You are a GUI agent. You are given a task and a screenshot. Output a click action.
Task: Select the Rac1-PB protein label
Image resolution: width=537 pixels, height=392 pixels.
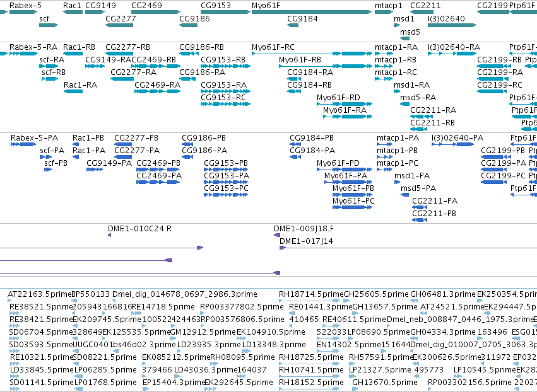(x=88, y=138)
